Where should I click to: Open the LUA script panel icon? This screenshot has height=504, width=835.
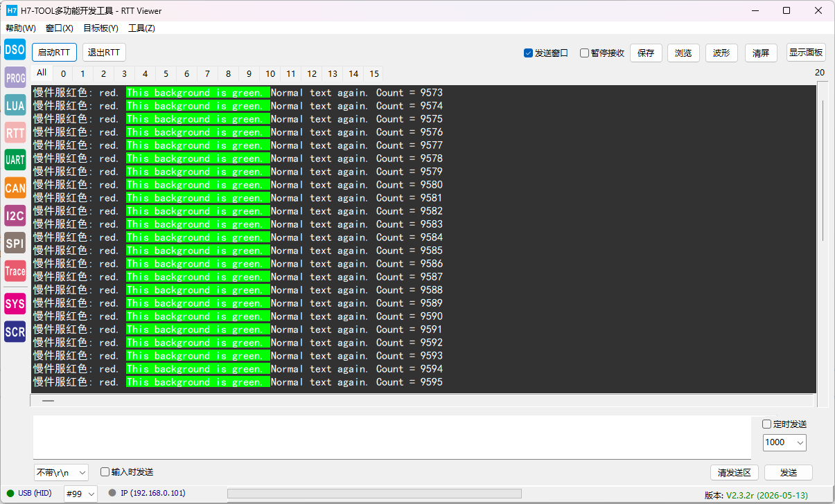[15, 105]
